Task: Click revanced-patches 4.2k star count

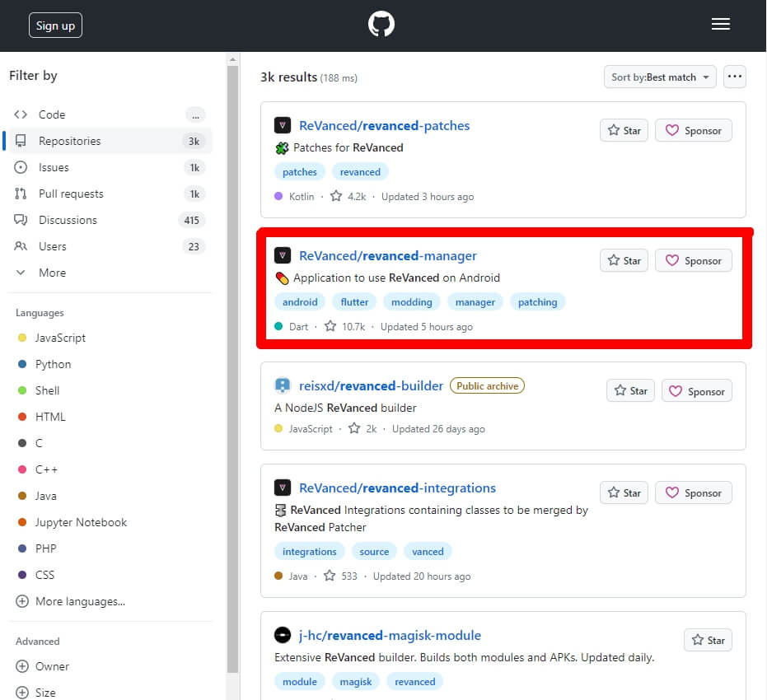Action: point(348,197)
